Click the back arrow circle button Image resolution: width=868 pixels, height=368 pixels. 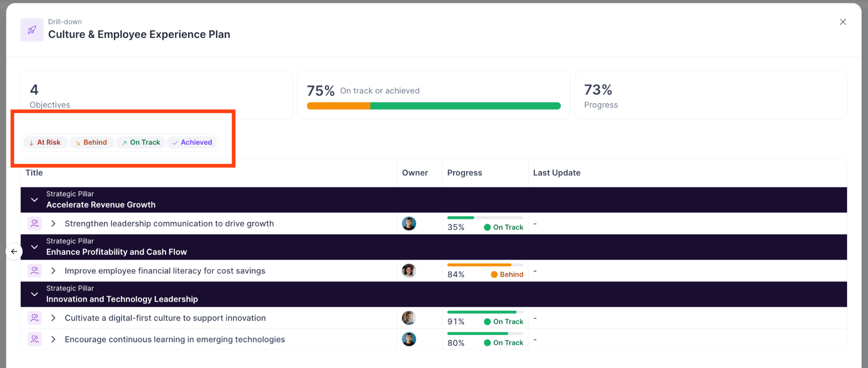pos(14,251)
